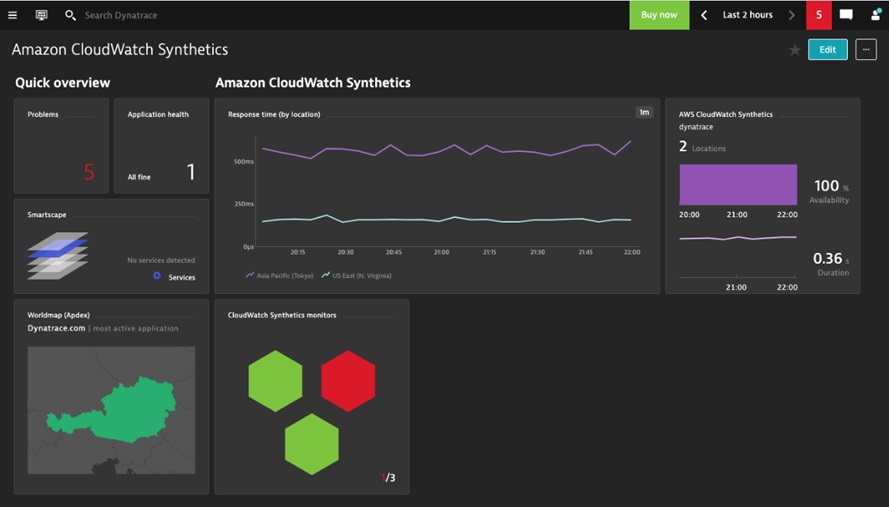Open the Last 2 hours timeframe selector

[x=747, y=15]
